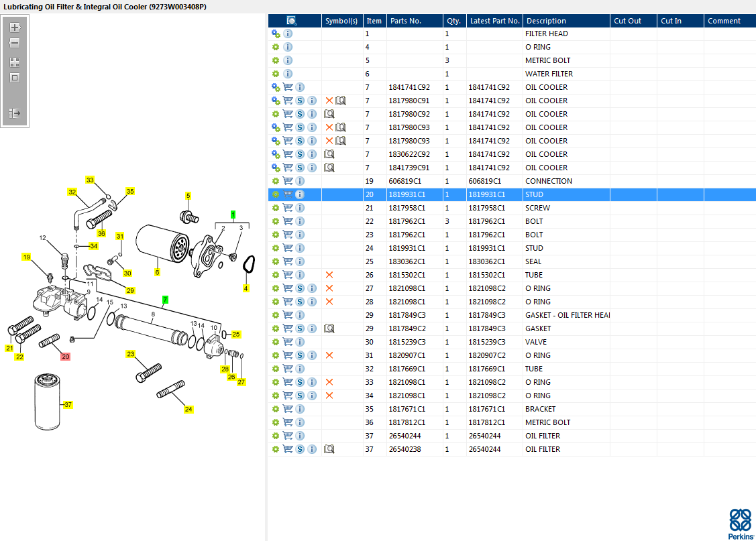Click supersession S icon for part 1817980C91
The width and height of the screenshot is (756, 541).
300,101
